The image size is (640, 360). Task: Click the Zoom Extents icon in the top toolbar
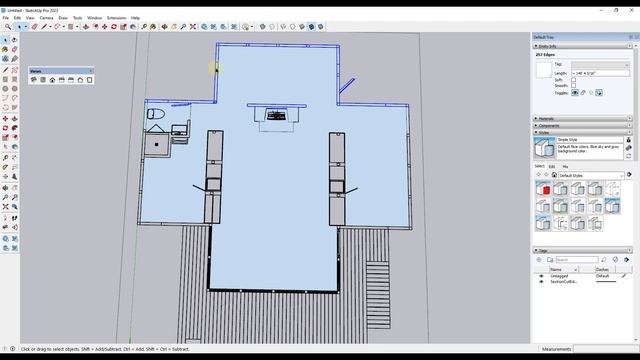pyautogui.click(x=193, y=27)
